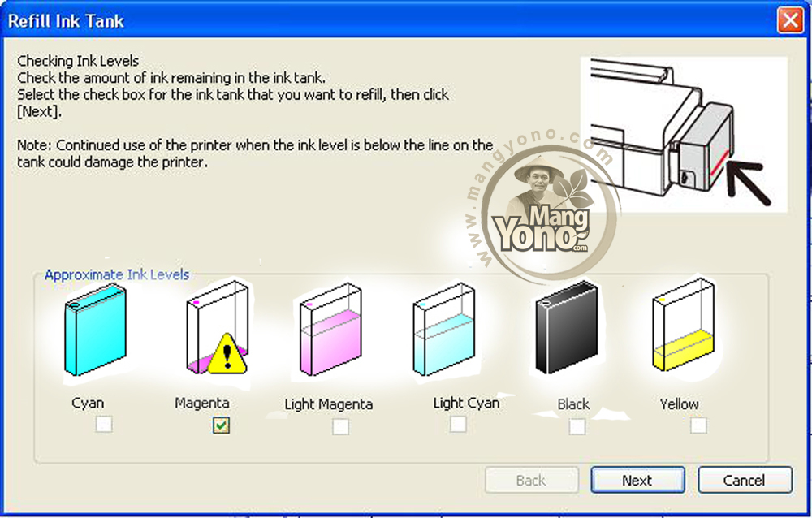Enable the Cyan refill checkbox
Image resolution: width=812 pixels, height=518 pixels.
[104, 425]
